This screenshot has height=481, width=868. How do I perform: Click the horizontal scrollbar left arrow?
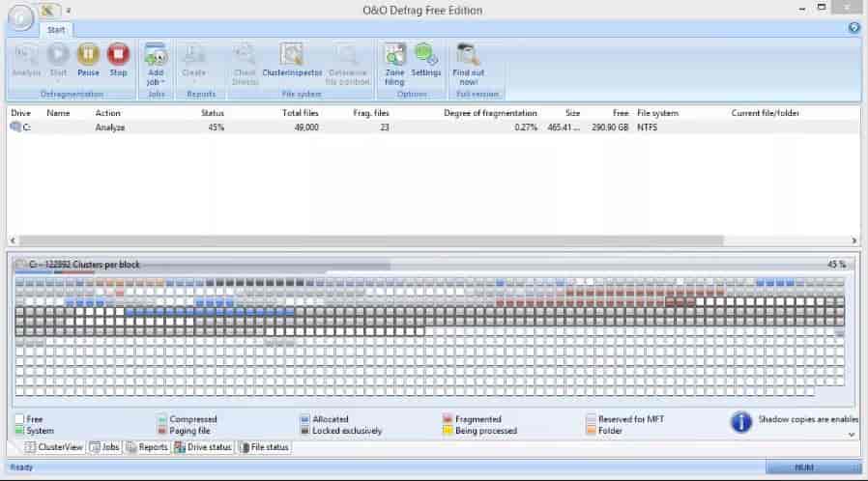(x=13, y=240)
